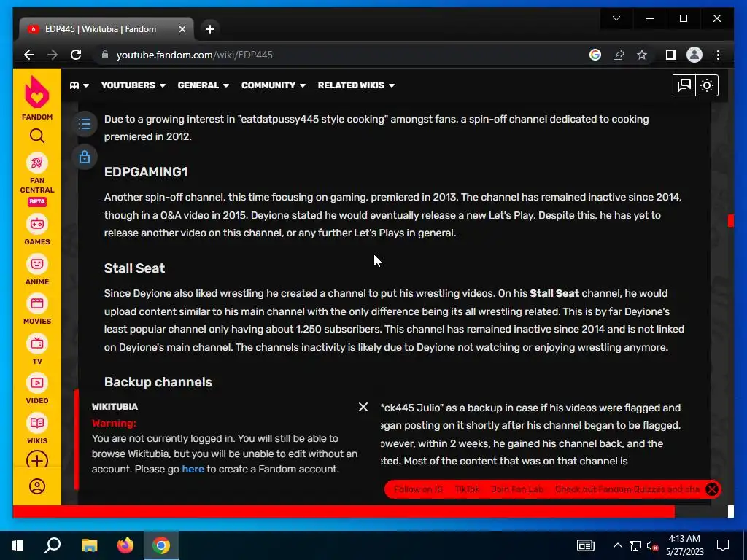Open the network tray icon
This screenshot has width=747, height=560.
click(x=635, y=545)
